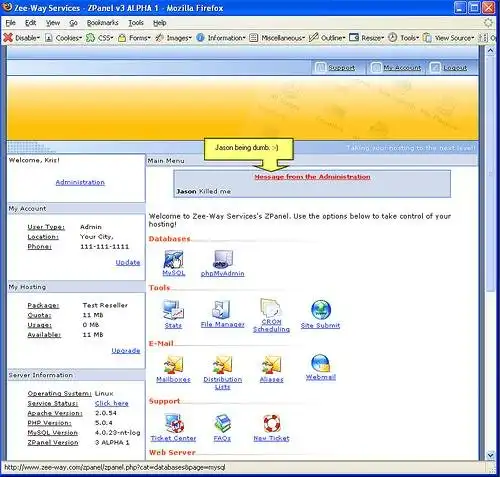Open Message from the Administration link

pos(312,177)
